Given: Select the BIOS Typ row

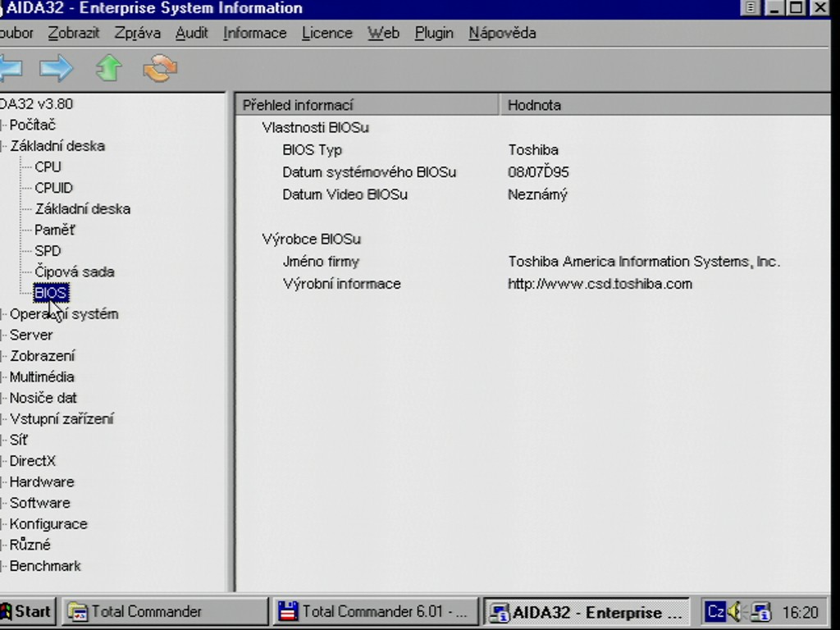Looking at the screenshot, I should pyautogui.click(x=533, y=150).
